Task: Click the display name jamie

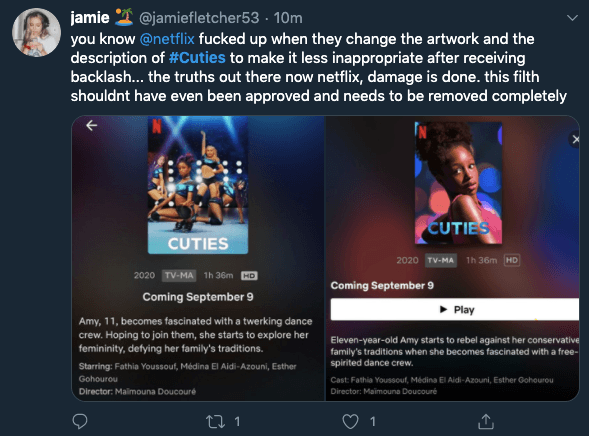Action: (90, 18)
